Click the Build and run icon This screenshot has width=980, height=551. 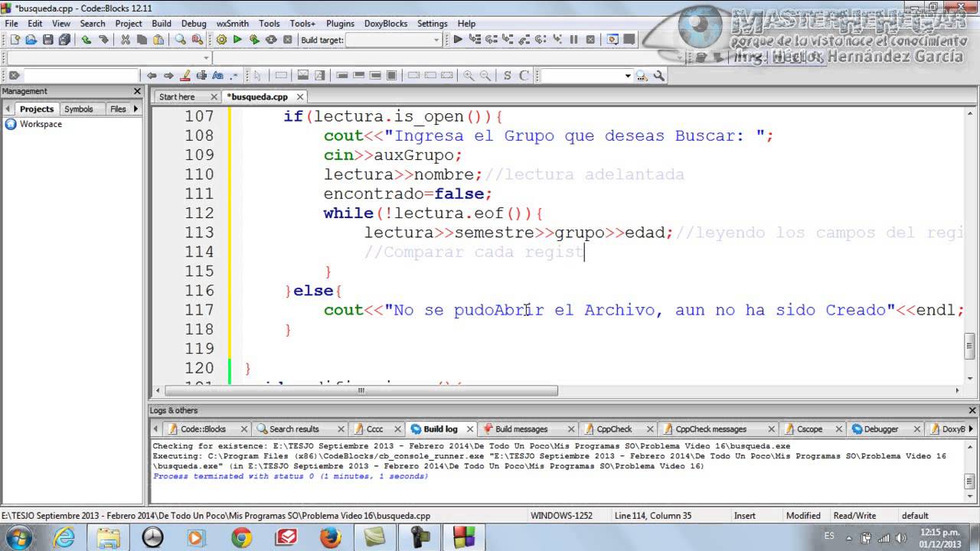click(x=254, y=40)
